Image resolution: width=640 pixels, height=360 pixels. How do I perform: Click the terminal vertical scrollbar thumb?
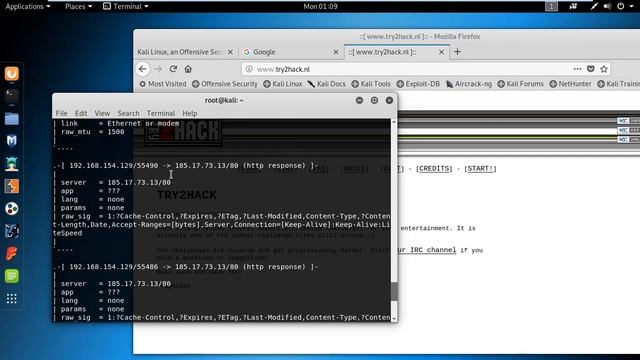[394, 291]
